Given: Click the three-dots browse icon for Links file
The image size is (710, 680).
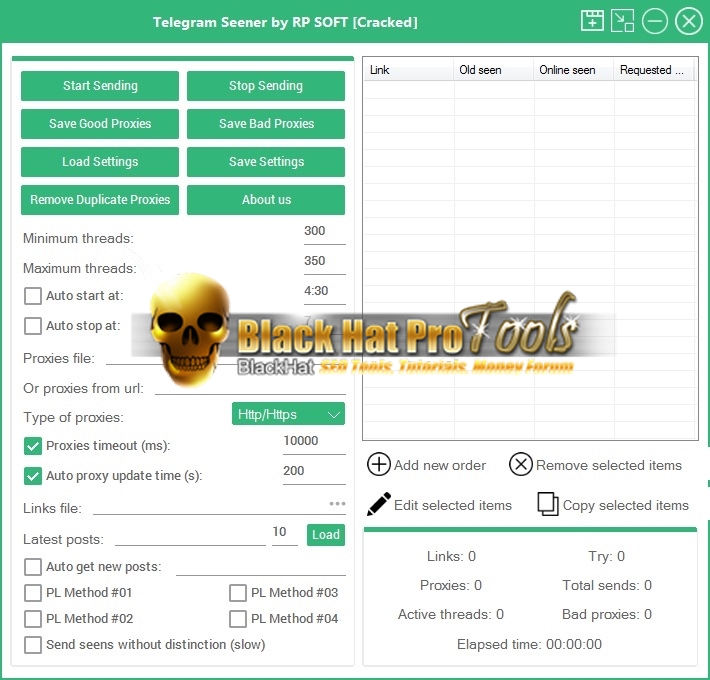Looking at the screenshot, I should 337,503.
